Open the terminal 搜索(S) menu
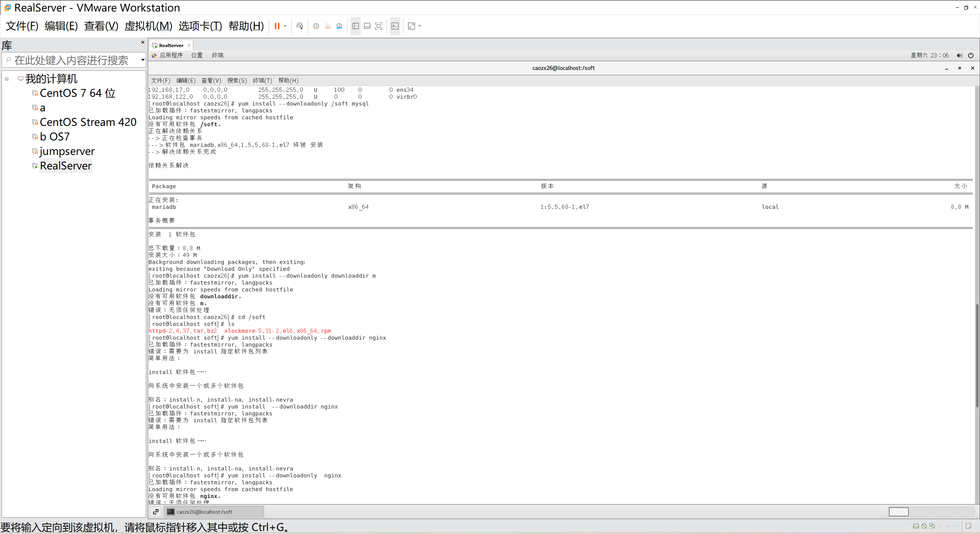This screenshot has width=980, height=534. coord(237,80)
